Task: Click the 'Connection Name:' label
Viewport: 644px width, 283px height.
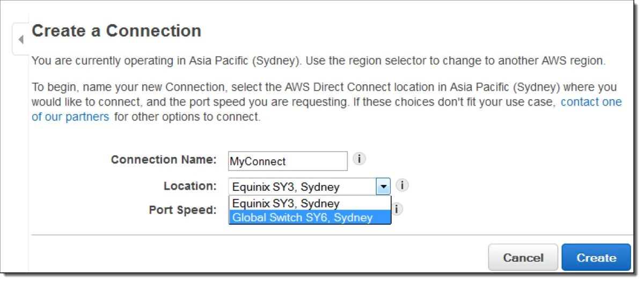Action: (163, 160)
